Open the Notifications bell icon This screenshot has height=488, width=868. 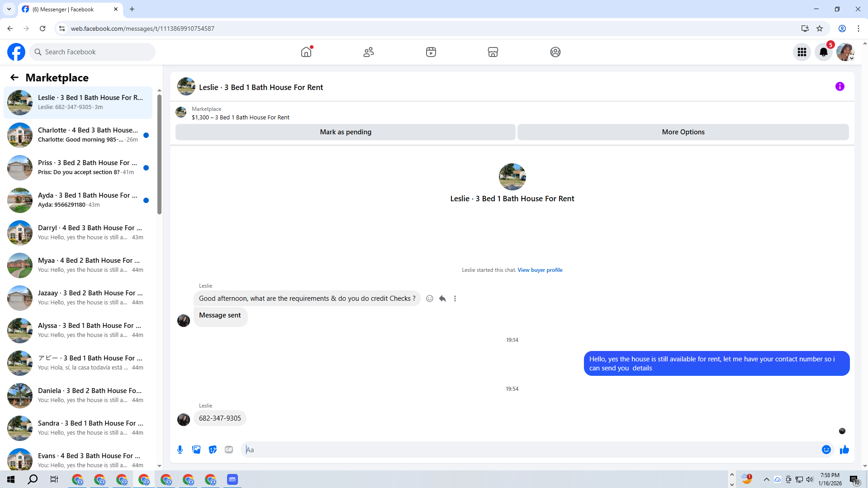(824, 52)
